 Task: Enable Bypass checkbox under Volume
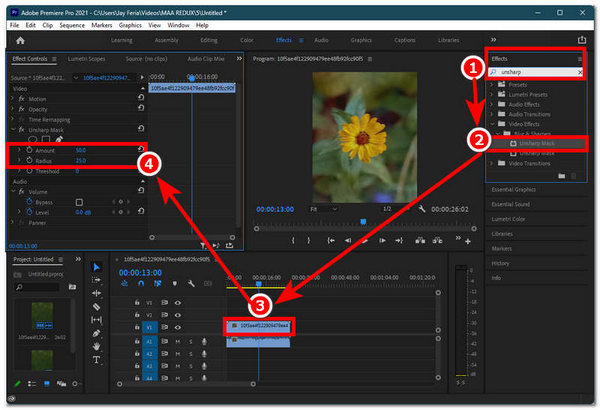point(79,202)
